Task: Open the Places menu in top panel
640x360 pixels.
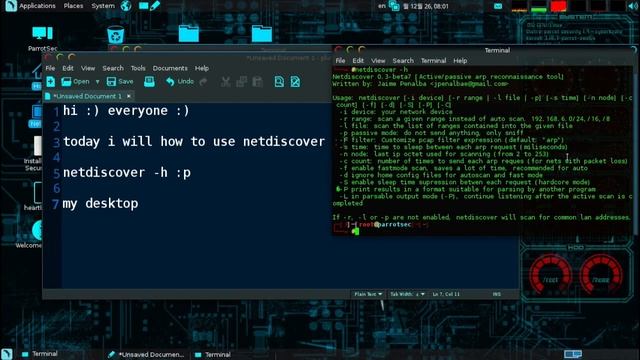Action: [73, 6]
